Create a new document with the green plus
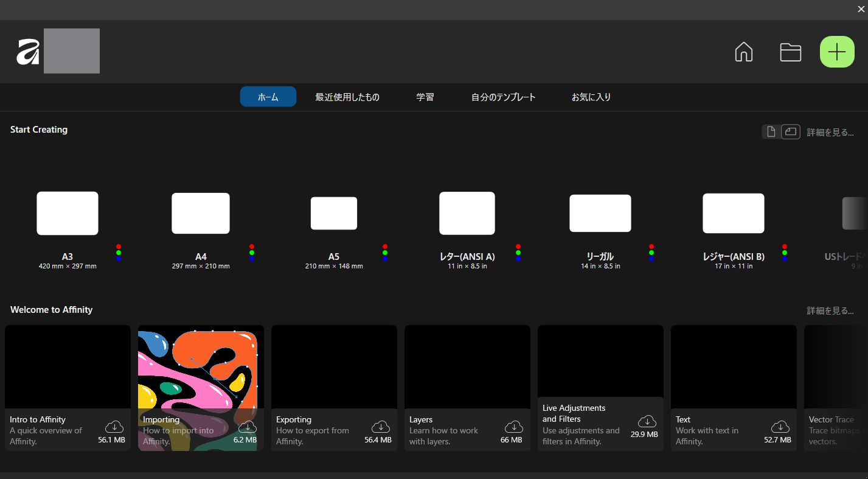The width and height of the screenshot is (868, 479). tap(837, 52)
